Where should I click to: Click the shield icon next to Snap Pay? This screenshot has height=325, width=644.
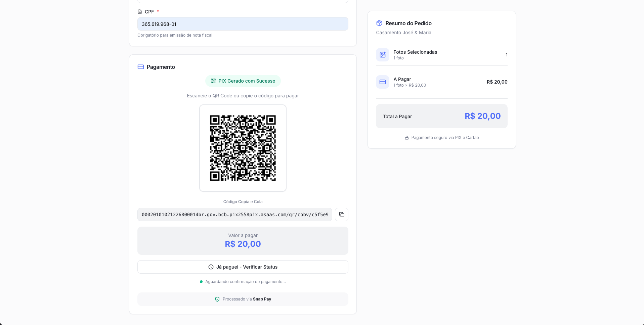[x=217, y=299]
